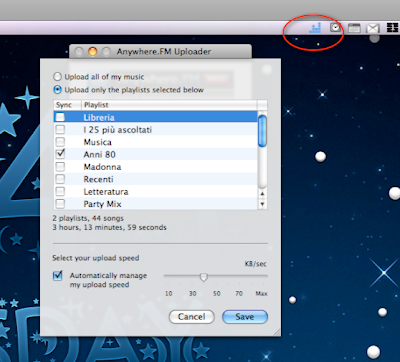Select the 'I 25 più ascoltati' playlist name

pyautogui.click(x=118, y=130)
